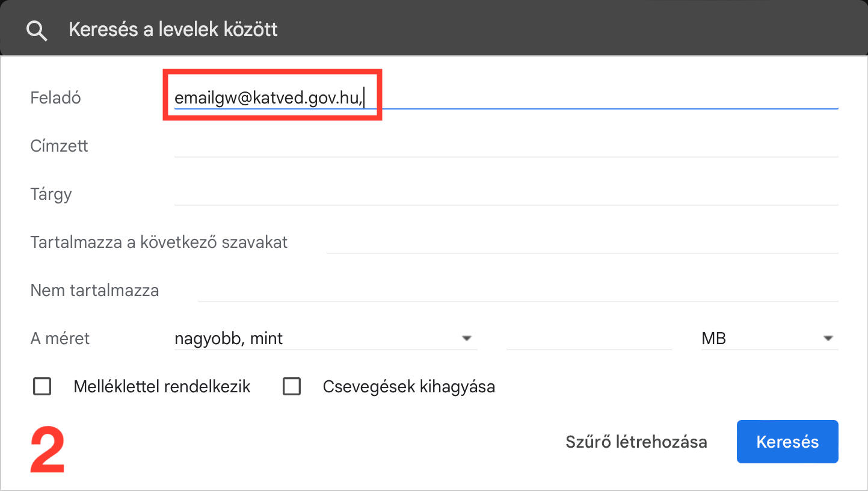Expand the MB size unit dropdown
The width and height of the screenshot is (868, 491).
769,338
